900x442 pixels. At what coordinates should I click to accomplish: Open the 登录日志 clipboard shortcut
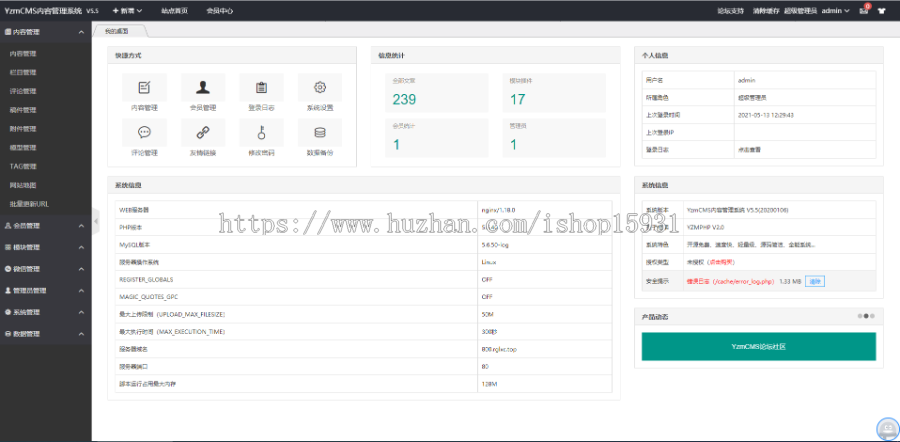pos(261,88)
